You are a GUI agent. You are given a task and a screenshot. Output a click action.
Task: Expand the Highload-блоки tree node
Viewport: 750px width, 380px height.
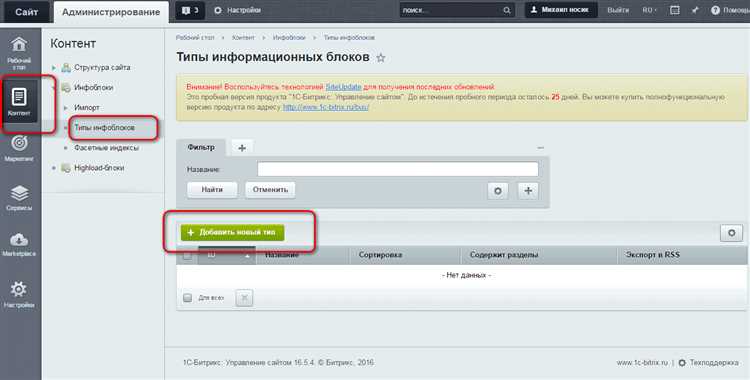point(54,168)
